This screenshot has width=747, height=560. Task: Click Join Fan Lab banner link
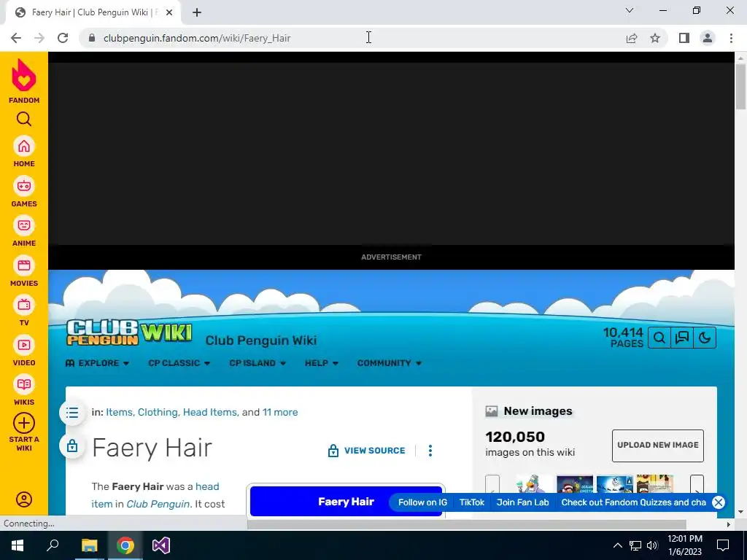(522, 502)
